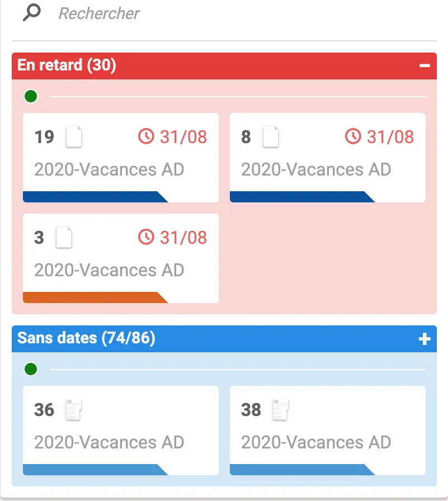Click the clock icon on card 8

[353, 136]
